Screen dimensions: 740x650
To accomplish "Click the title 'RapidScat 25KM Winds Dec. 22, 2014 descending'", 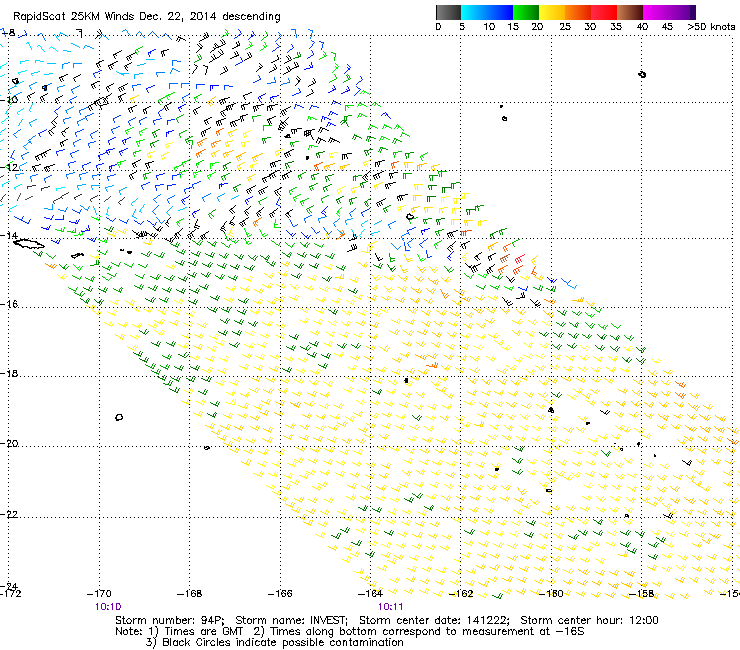I will tap(147, 17).
